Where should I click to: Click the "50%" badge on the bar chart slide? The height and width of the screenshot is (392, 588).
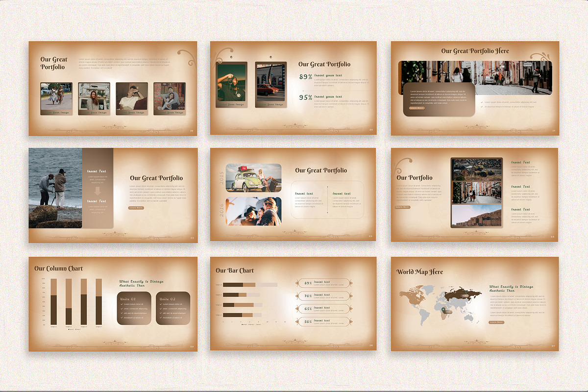click(324, 322)
